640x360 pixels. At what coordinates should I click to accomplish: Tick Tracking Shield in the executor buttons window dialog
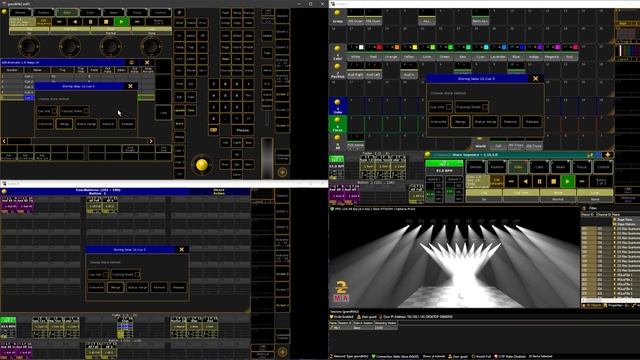click(137, 275)
